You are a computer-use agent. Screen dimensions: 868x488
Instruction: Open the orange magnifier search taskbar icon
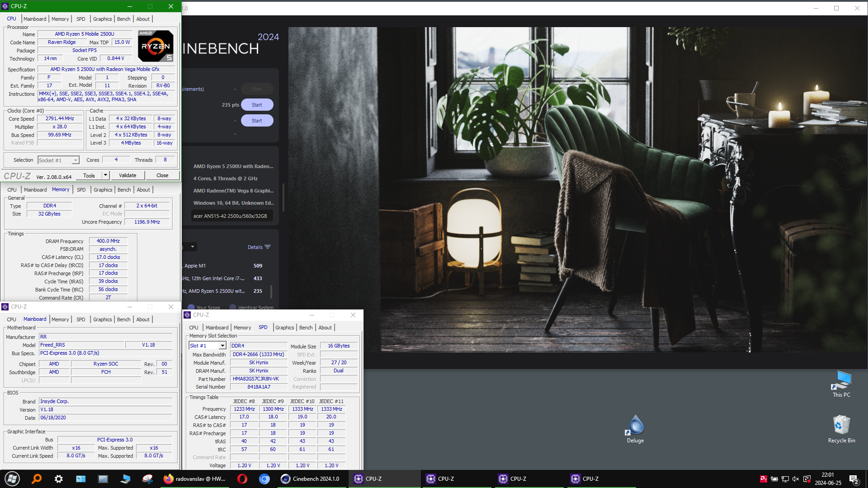pyautogui.click(x=37, y=479)
